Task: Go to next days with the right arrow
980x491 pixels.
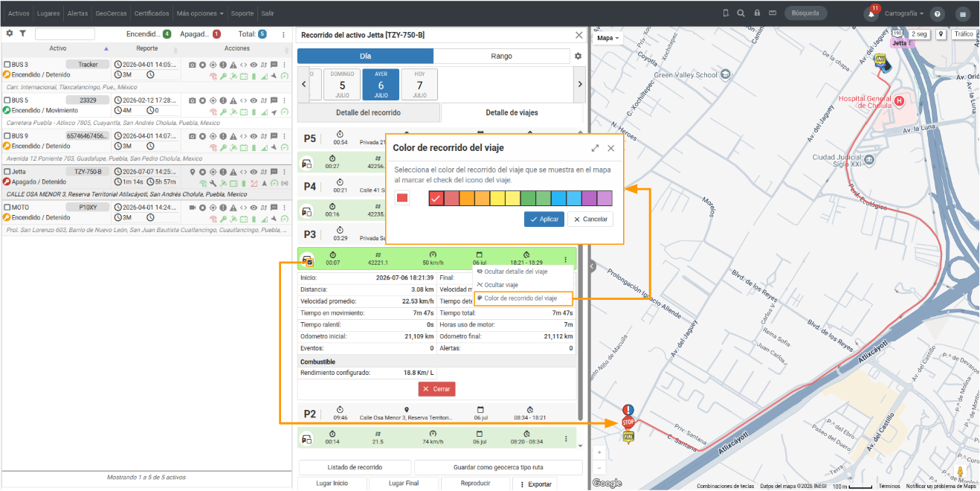Action: pos(580,84)
